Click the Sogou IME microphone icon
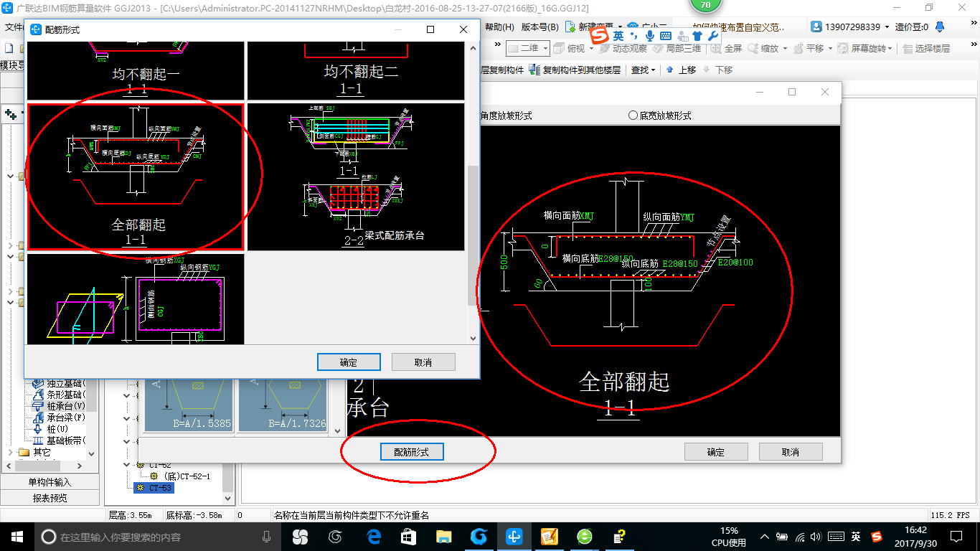Viewport: 980px width, 551px height. [x=650, y=35]
